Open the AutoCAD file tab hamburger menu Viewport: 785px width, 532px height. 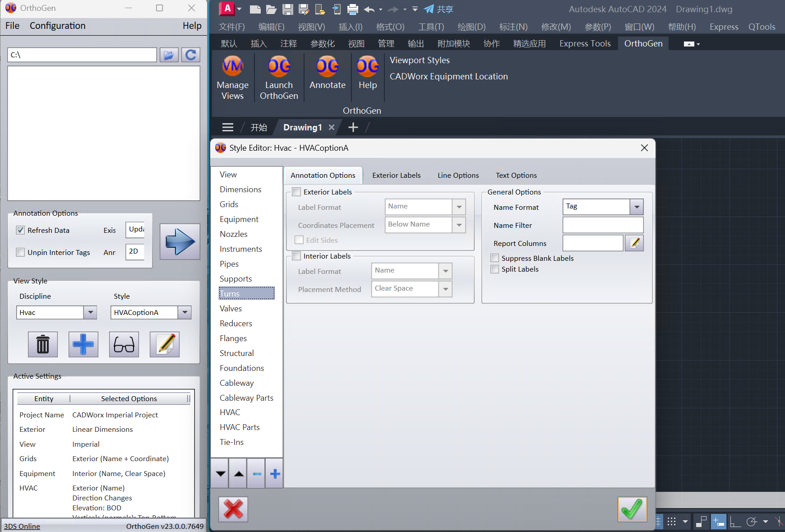point(228,127)
